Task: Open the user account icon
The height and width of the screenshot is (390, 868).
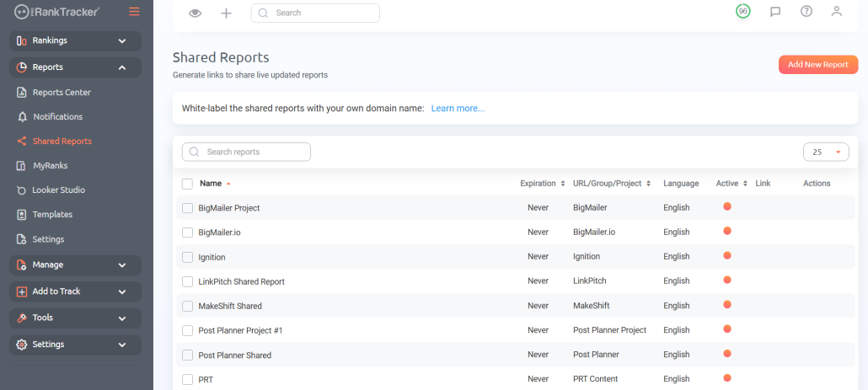Action: point(837,11)
